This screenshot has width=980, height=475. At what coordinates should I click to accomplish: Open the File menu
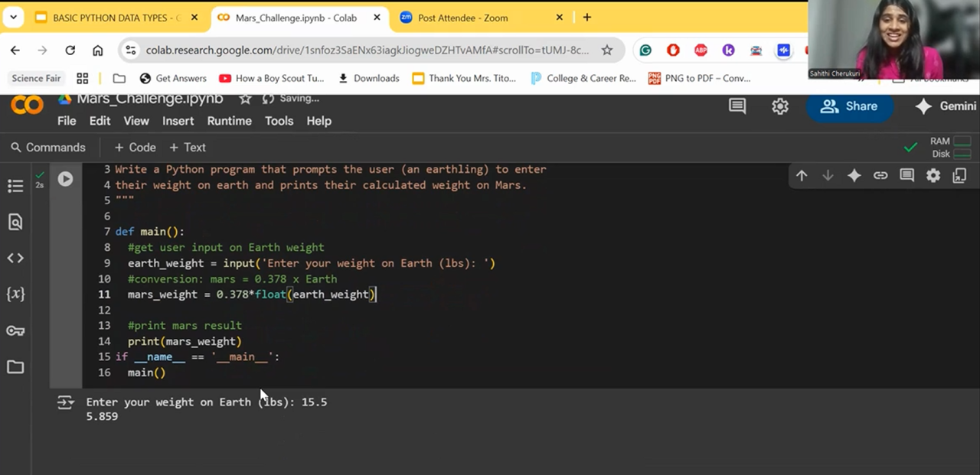(67, 121)
